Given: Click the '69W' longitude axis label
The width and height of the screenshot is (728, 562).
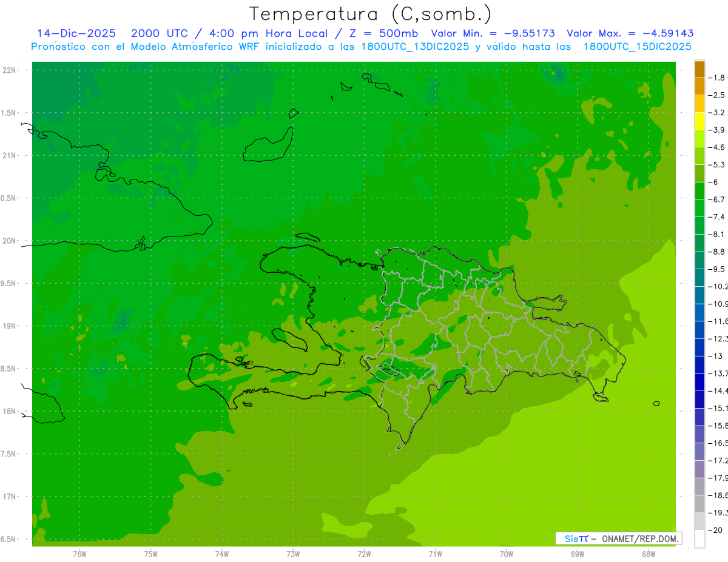Looking at the screenshot, I should click(578, 554).
